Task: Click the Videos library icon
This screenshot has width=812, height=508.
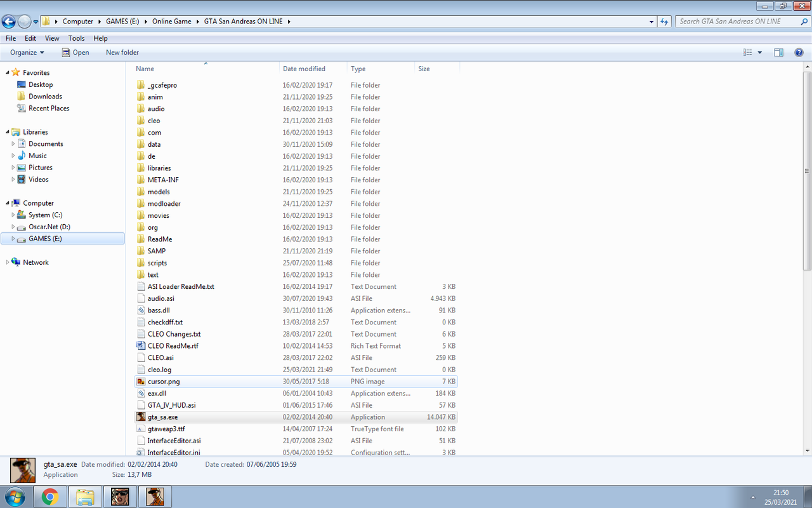Action: tap(22, 180)
